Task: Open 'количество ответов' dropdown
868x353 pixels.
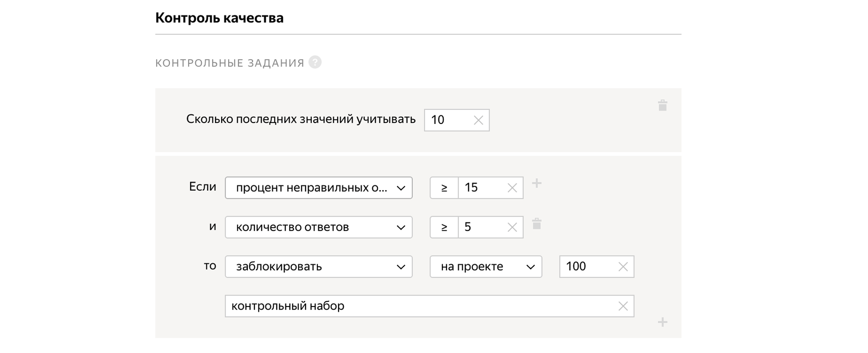Action: [319, 227]
